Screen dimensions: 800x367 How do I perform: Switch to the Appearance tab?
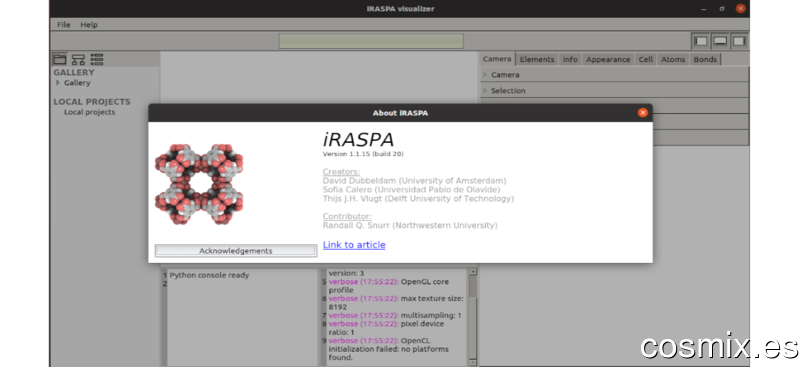click(x=608, y=59)
